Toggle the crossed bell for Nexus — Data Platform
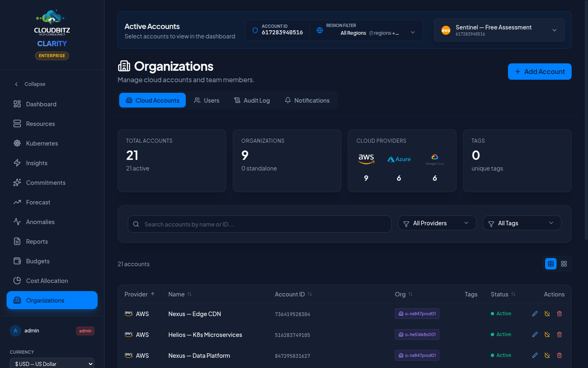 tap(547, 355)
